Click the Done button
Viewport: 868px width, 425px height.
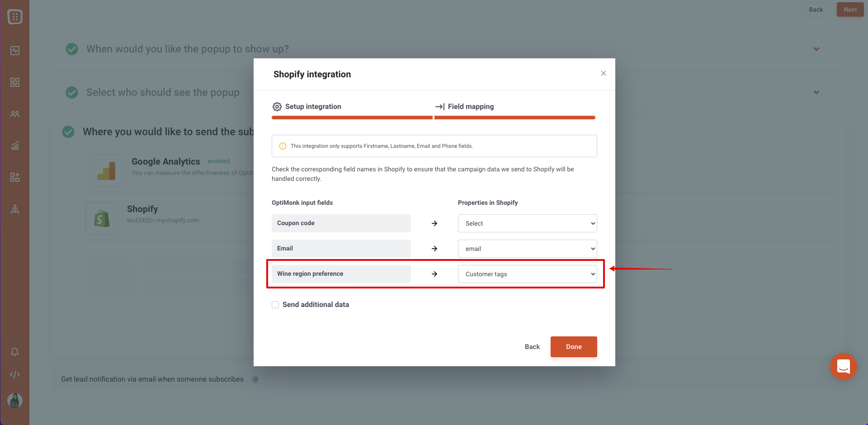[574, 347]
